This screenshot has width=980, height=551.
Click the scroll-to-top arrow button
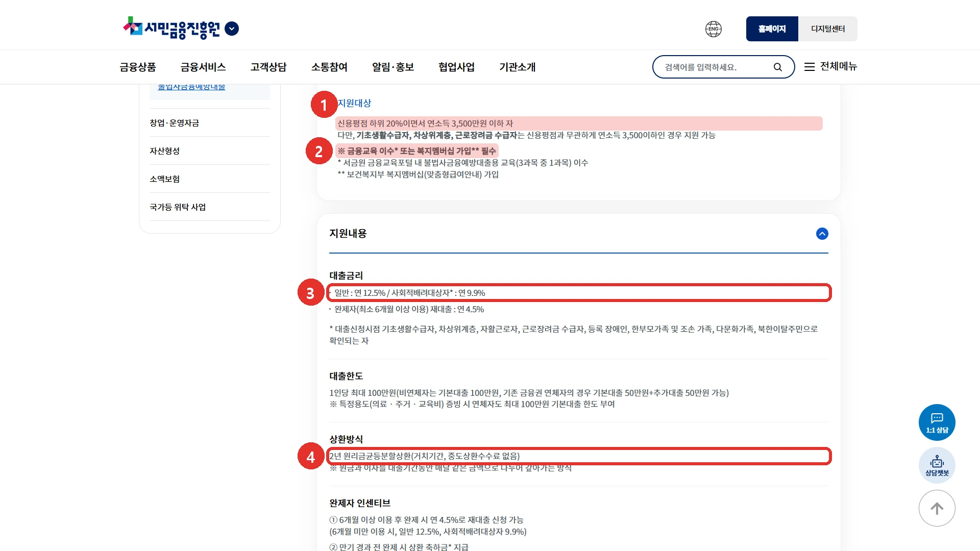937,508
